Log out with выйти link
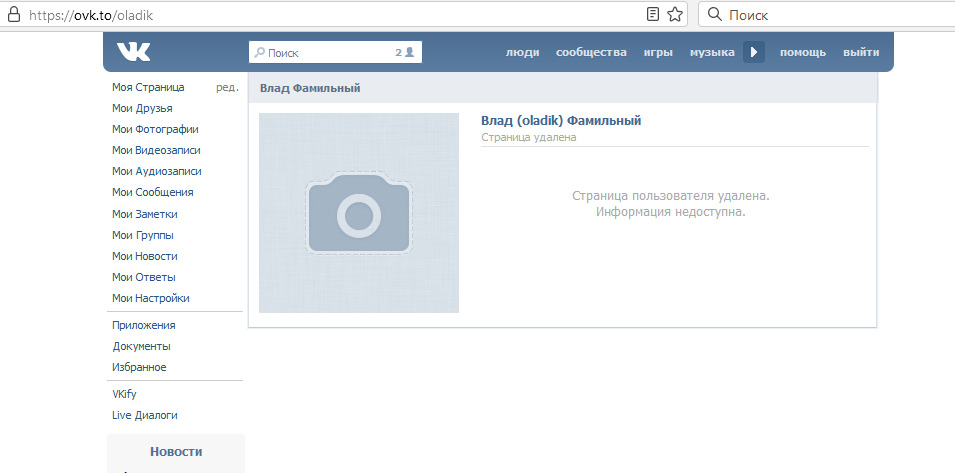The width and height of the screenshot is (955, 473). point(861,52)
